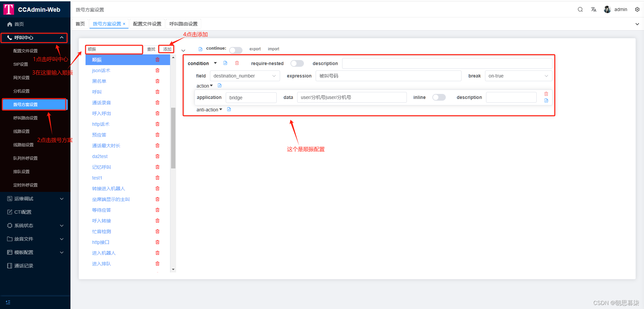The height and width of the screenshot is (309, 644).
Task: Delete the 预应答 entry
Action: tap(157, 135)
